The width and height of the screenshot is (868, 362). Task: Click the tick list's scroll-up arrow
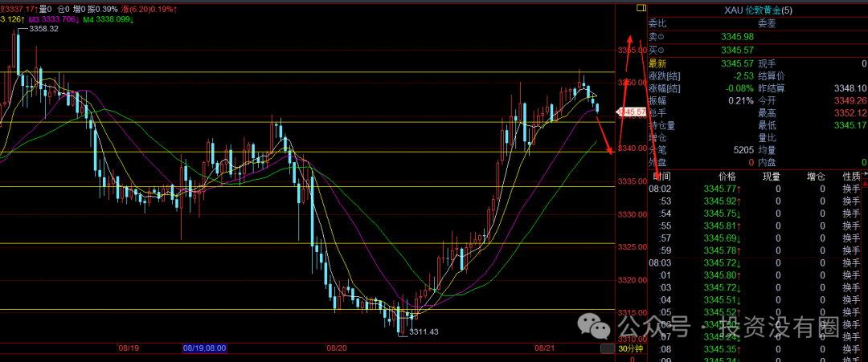(865, 185)
